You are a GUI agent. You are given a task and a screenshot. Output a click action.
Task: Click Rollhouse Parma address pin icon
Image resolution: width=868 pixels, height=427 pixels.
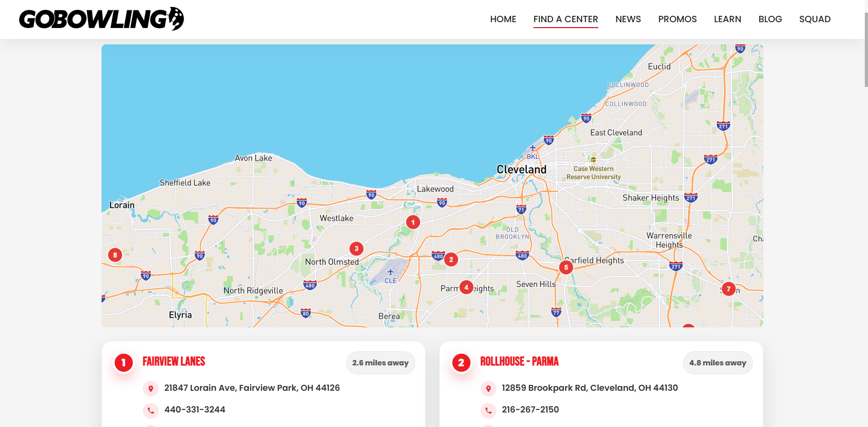point(488,389)
